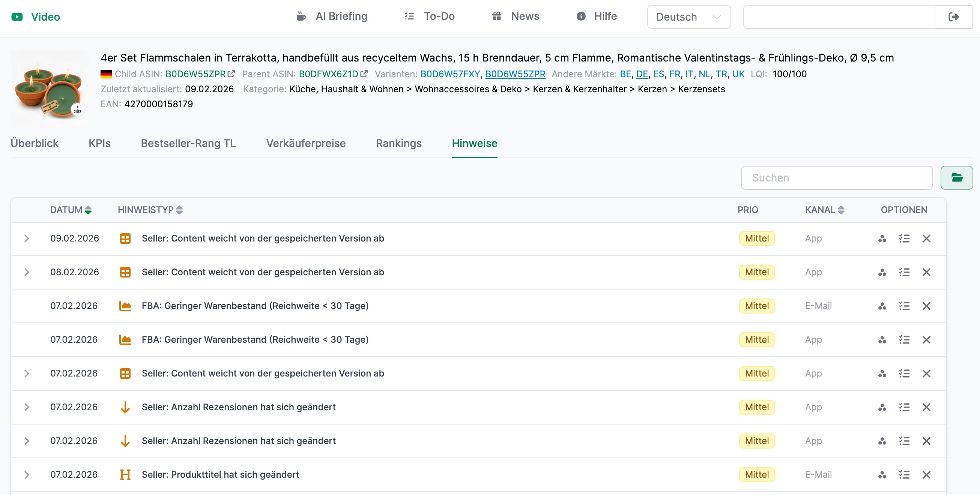The width and height of the screenshot is (980, 495).
Task: Expand the 'Anzahl Rezensionen hat sich geändert' row
Action: click(x=27, y=407)
